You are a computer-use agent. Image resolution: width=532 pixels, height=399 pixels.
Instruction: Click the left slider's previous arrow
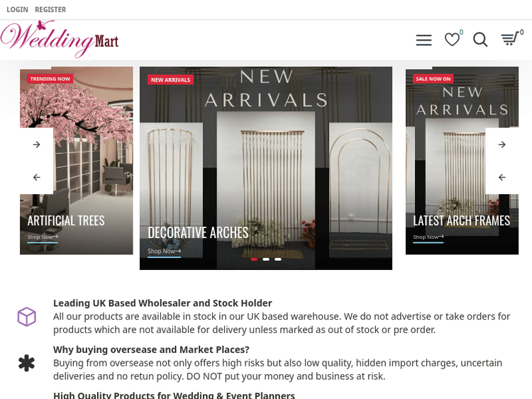coord(37,177)
